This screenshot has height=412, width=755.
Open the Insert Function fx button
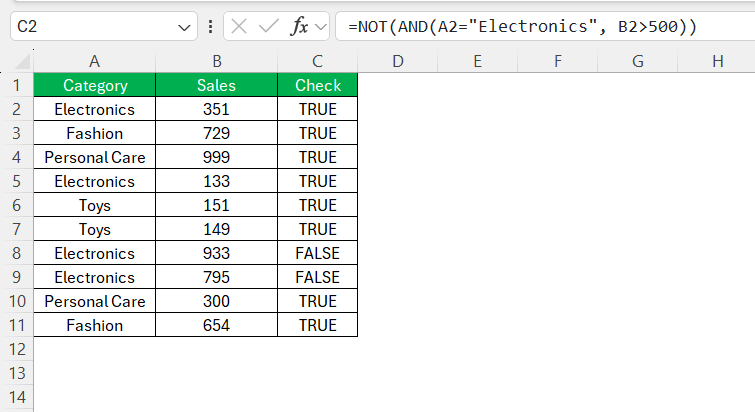299,26
